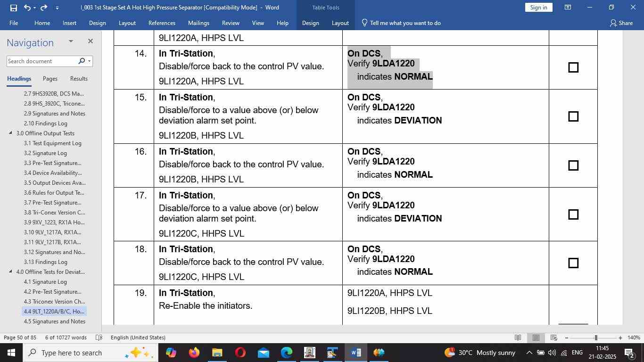
Task: Open Firefox from the taskbar
Action: tap(194, 353)
